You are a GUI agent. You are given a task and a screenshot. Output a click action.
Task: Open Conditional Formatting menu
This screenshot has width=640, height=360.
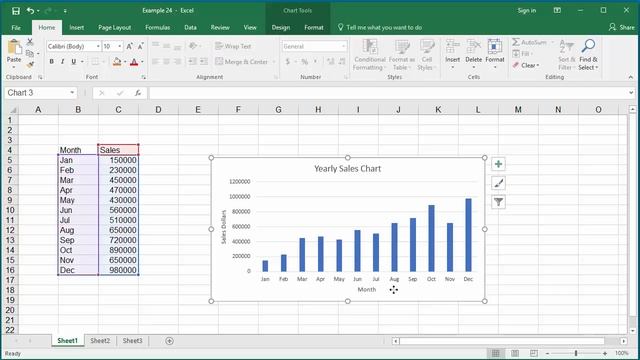tap(369, 55)
